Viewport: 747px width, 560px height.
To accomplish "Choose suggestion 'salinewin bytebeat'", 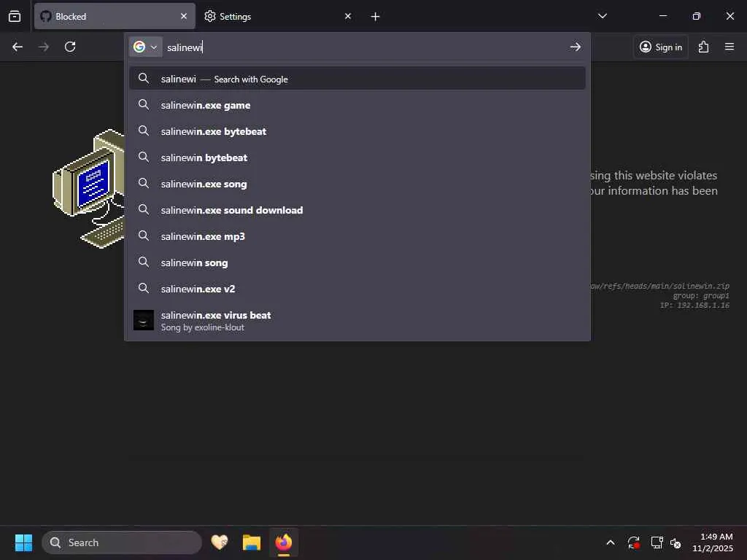I will (357, 157).
